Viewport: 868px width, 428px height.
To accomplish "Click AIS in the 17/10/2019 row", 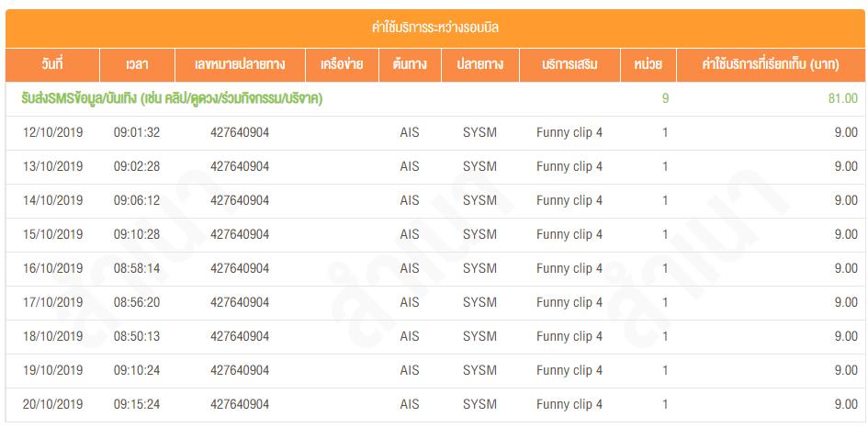I will click(410, 302).
